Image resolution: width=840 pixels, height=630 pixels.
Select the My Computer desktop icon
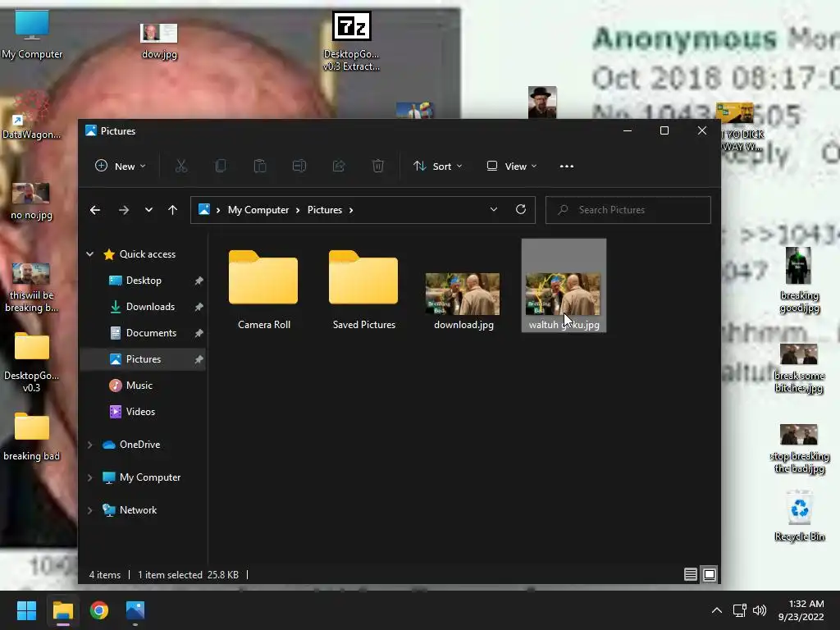click(32, 34)
